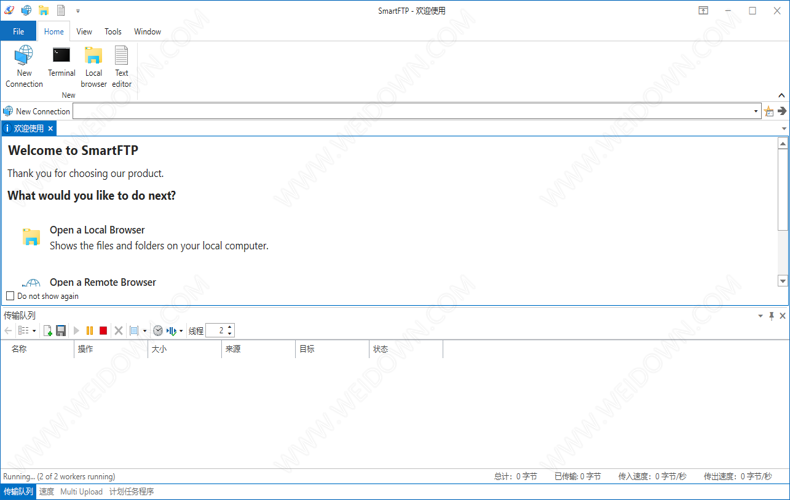The image size is (790, 500).
Task: Click the 'Open a Local Browser' link
Action: (97, 230)
